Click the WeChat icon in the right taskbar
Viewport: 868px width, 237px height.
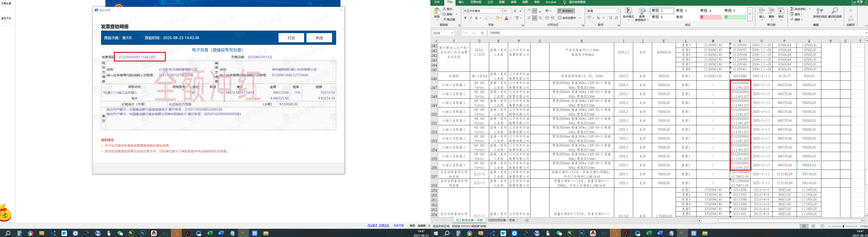(559, 233)
